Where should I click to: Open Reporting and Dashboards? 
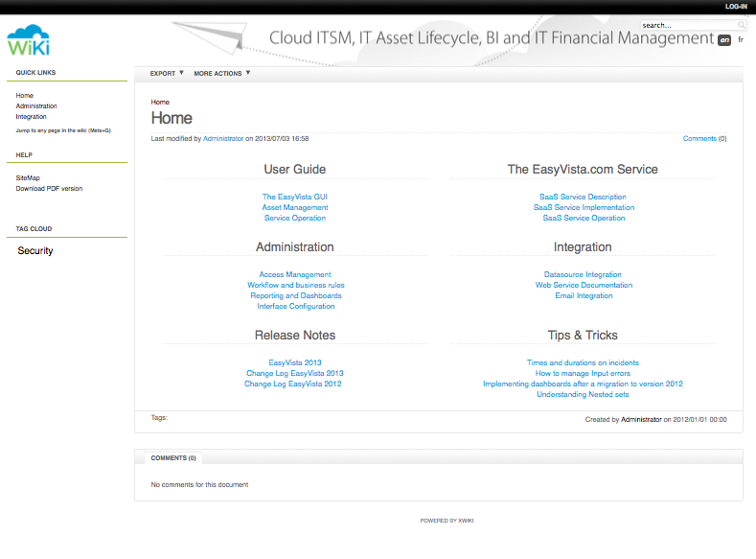[x=296, y=295]
